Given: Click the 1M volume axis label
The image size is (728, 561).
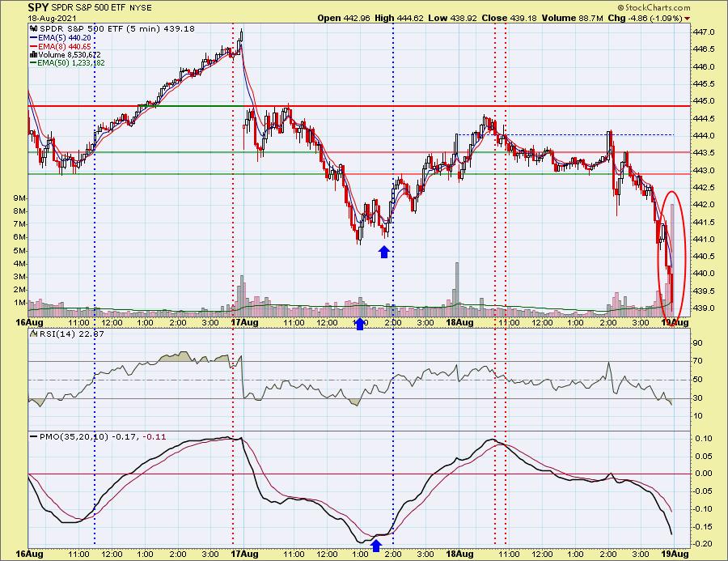Looking at the screenshot, I should click(x=19, y=303).
